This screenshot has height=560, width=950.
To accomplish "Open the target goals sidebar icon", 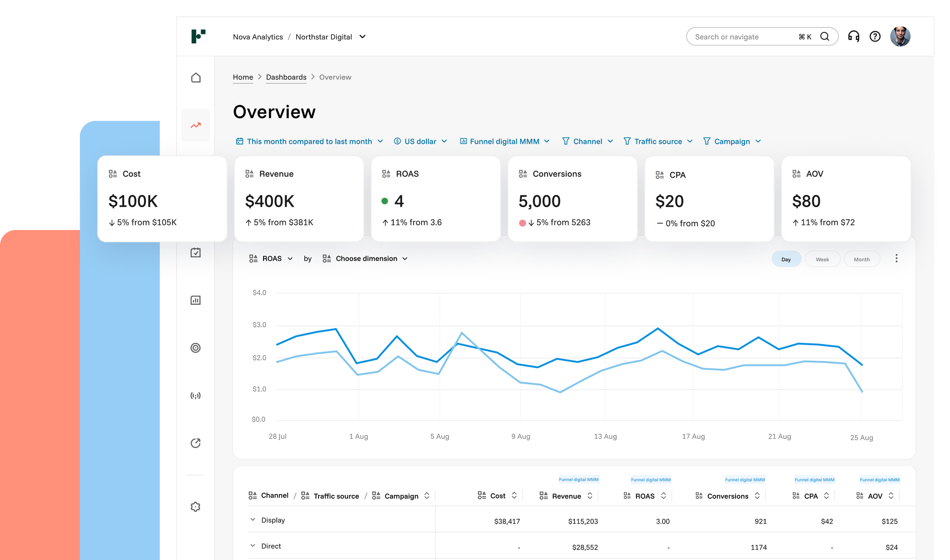I will coord(196,348).
